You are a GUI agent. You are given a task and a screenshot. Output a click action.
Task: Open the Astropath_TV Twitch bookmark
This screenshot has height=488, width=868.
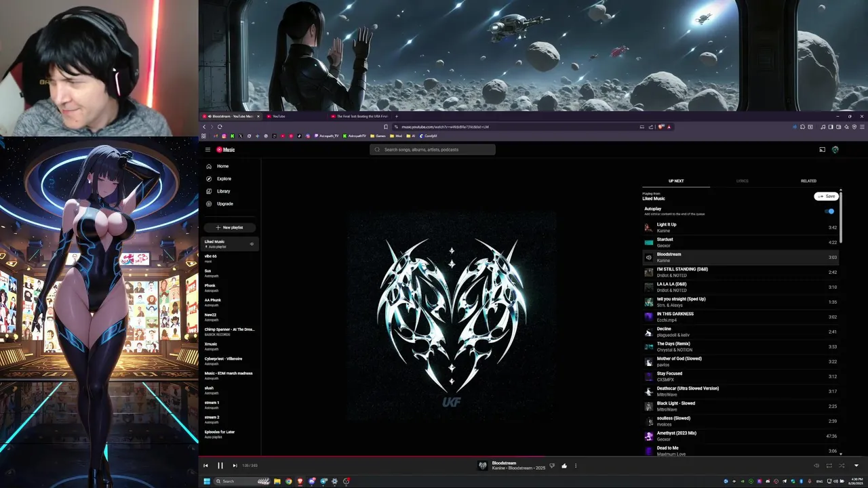point(325,136)
